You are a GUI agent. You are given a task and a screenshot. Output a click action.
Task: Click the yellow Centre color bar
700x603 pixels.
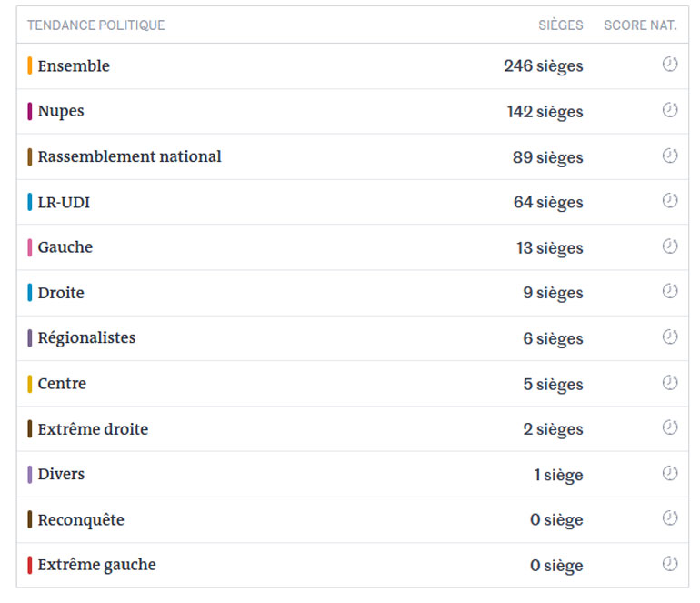click(30, 384)
